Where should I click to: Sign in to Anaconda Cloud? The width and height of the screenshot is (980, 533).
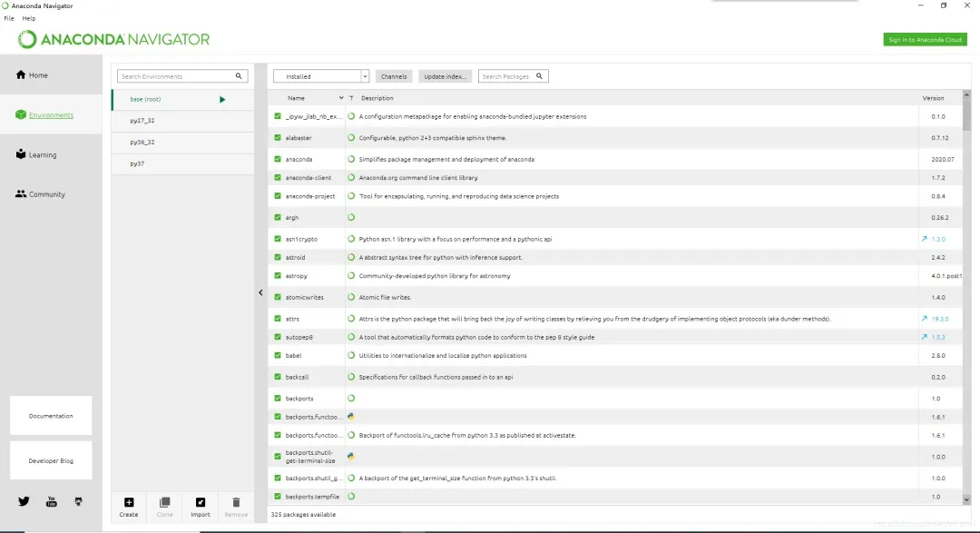(925, 39)
